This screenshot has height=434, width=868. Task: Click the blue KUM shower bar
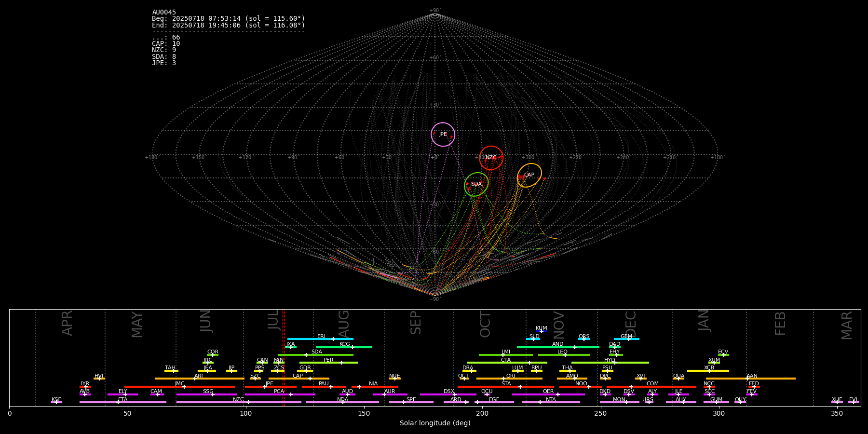(x=542, y=331)
